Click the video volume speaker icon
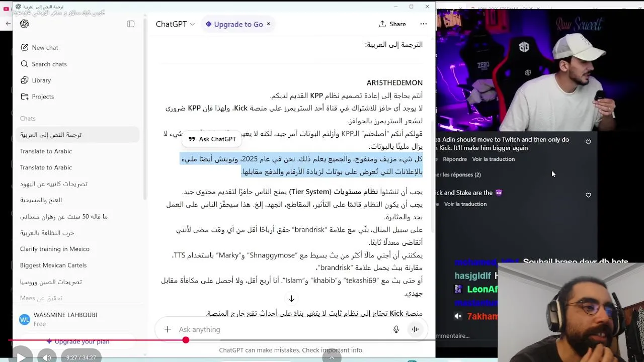644x362 pixels. (47, 357)
